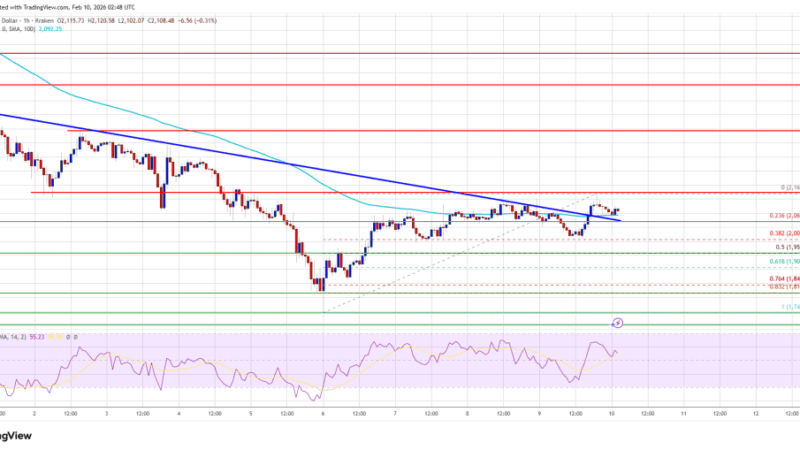The image size is (800, 450).
Task: Click the SMA value 2,092.25
Action: [x=51, y=29]
